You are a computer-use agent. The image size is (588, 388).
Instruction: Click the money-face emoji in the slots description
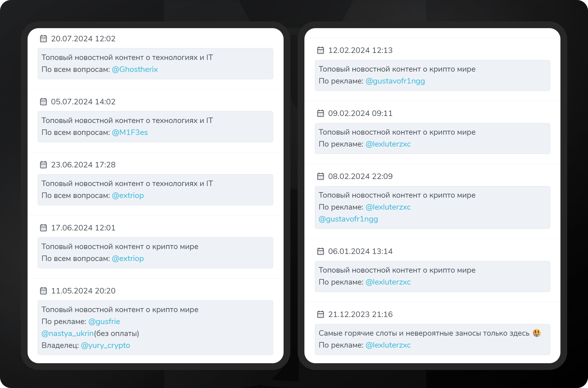coord(537,333)
